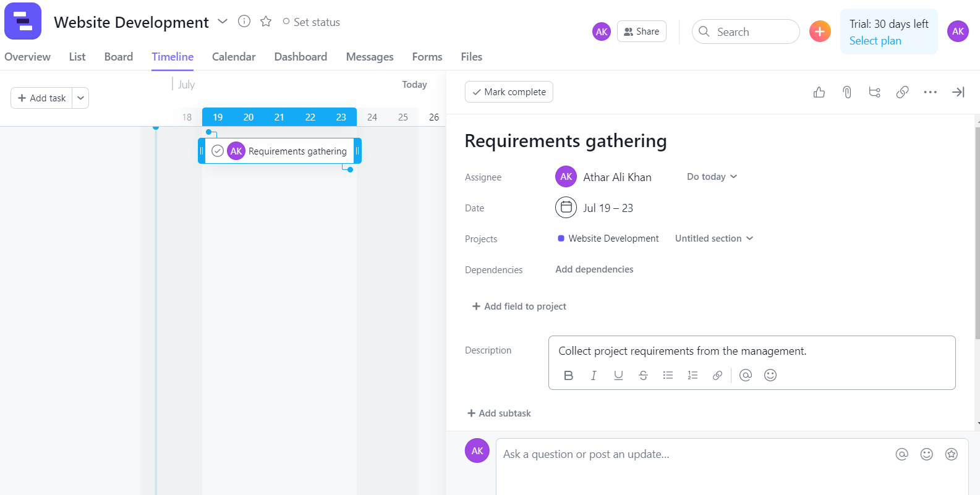The image size is (980, 495).
Task: Apply underline formatting in description
Action: click(x=618, y=375)
